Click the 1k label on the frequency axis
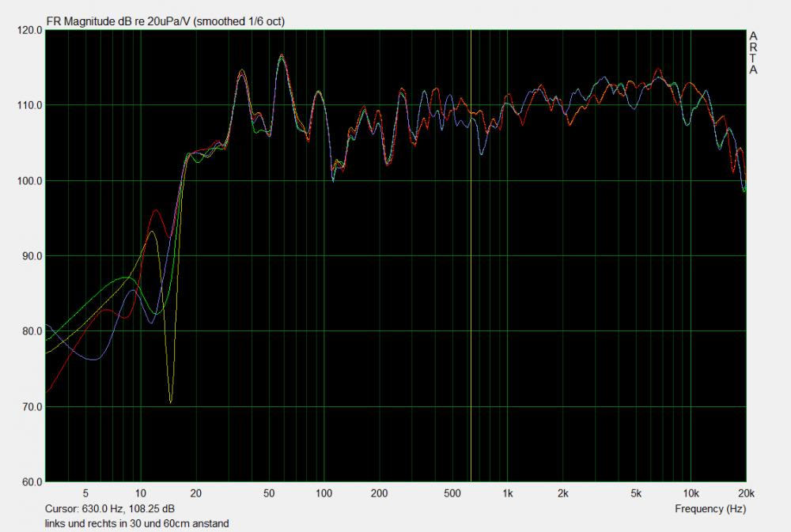This screenshot has height=532, width=791. 507,493
